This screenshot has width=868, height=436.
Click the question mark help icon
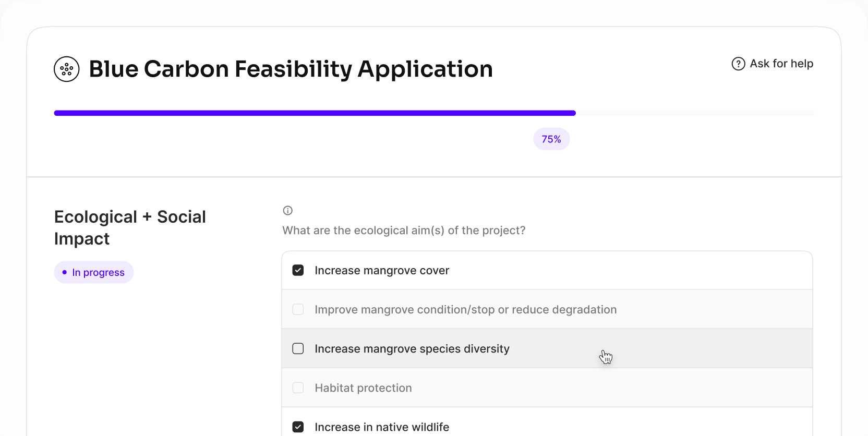(x=738, y=64)
